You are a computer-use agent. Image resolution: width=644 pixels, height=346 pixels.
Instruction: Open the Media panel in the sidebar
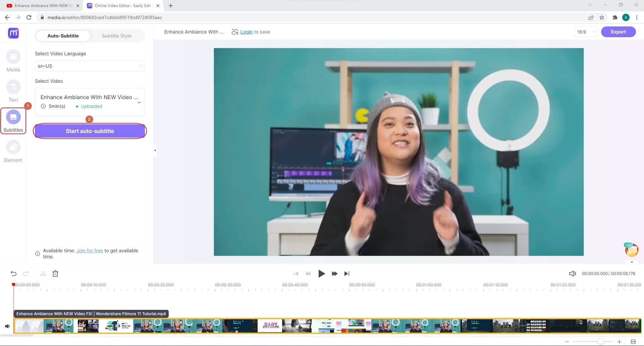pos(13,57)
